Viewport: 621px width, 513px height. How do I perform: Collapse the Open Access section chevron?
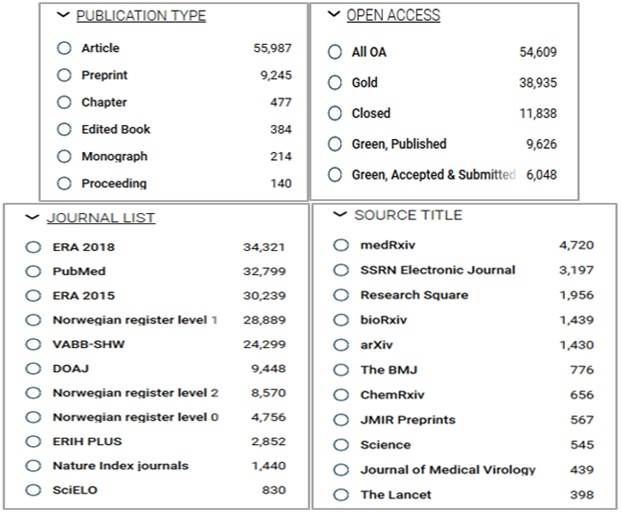334,15
